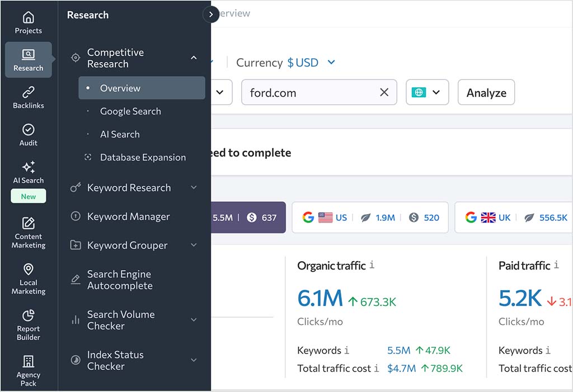Select the US traffic summary card
The image size is (573, 392).
[370, 218]
